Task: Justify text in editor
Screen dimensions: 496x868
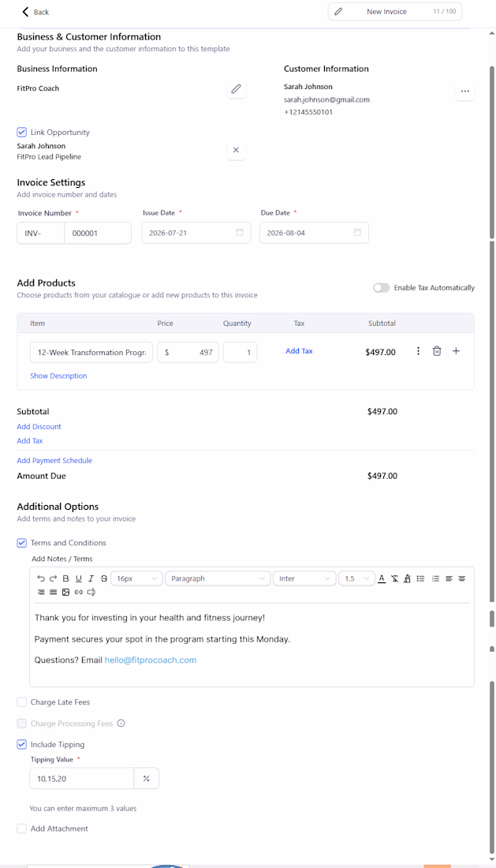Action: 53,593
